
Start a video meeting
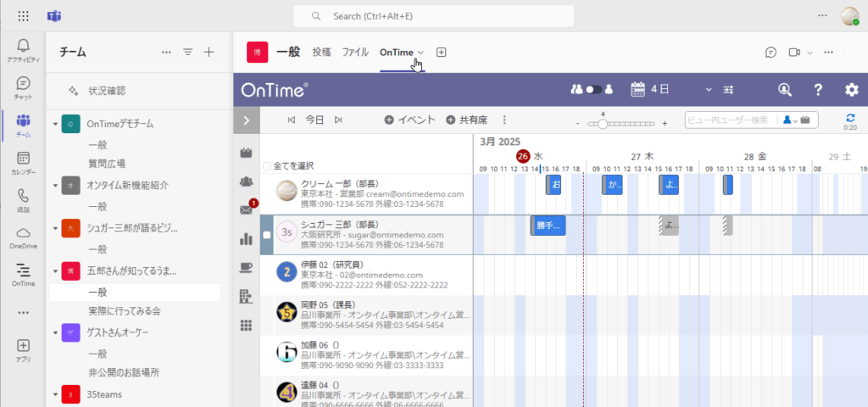point(794,52)
